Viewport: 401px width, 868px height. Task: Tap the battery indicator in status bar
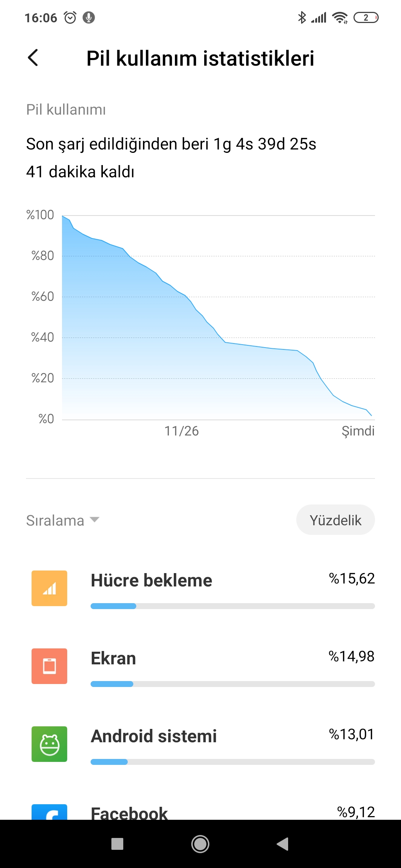[366, 17]
